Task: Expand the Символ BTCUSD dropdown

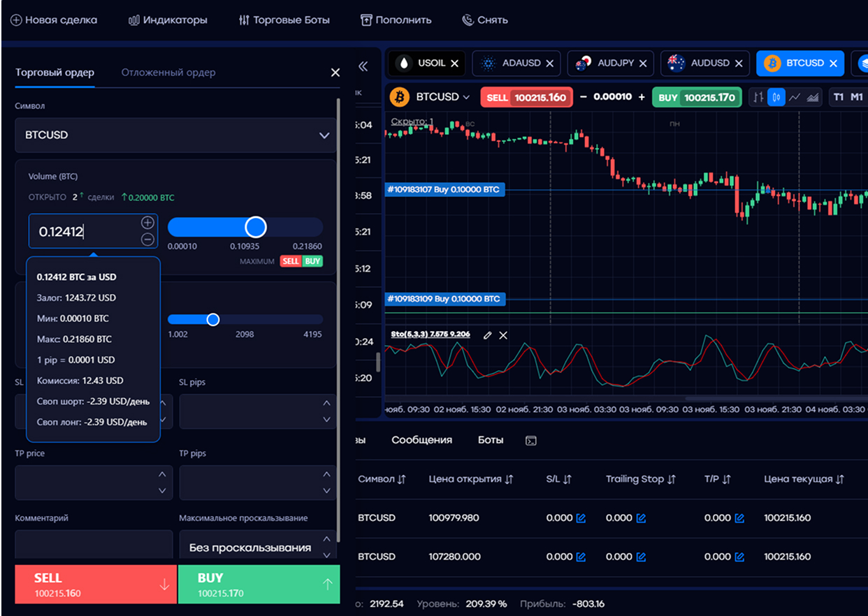Action: (x=324, y=135)
